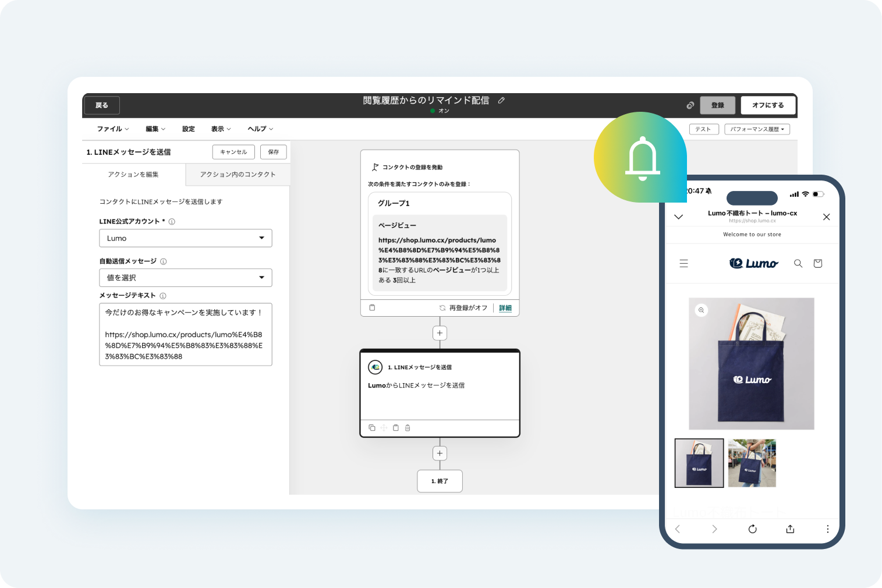Delete the LINE message node via trash icon

point(408,427)
